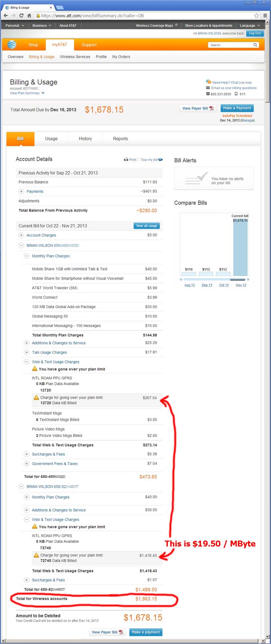Open My Orders subnav link
The width and height of the screenshot is (271, 644).
coord(121,57)
